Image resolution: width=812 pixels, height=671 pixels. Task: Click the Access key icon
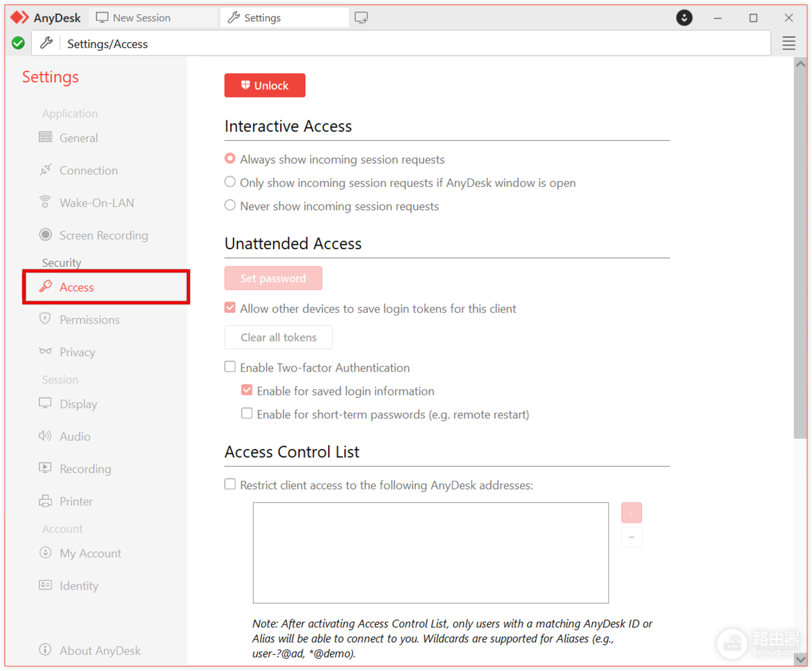pos(45,287)
